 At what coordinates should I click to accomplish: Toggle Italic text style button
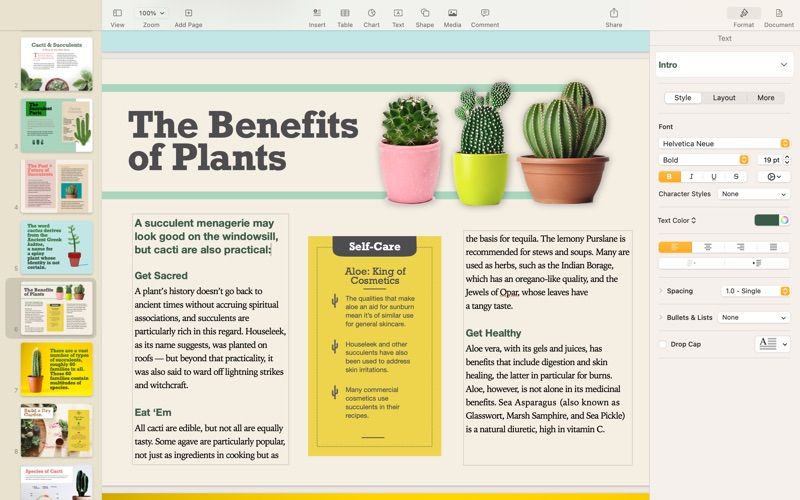(x=691, y=177)
